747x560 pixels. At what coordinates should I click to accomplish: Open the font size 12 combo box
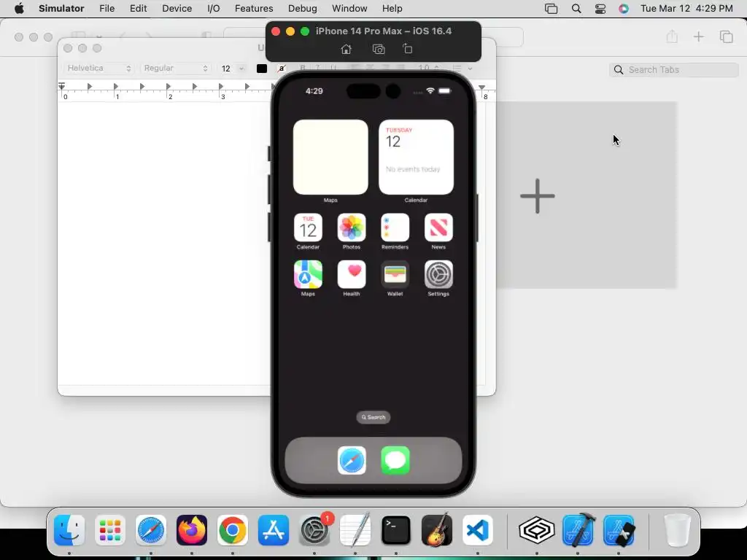pyautogui.click(x=232, y=69)
